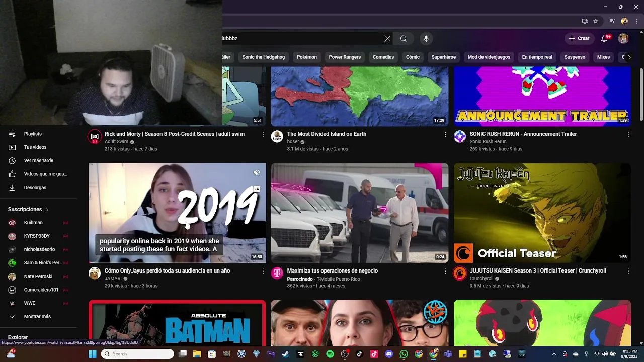This screenshot has width=644, height=362.
Task: Click the Crear button
Action: point(579,39)
